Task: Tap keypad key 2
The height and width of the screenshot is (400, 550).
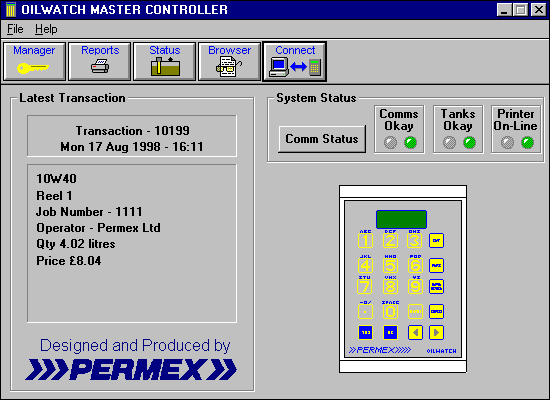Action: click(390, 241)
